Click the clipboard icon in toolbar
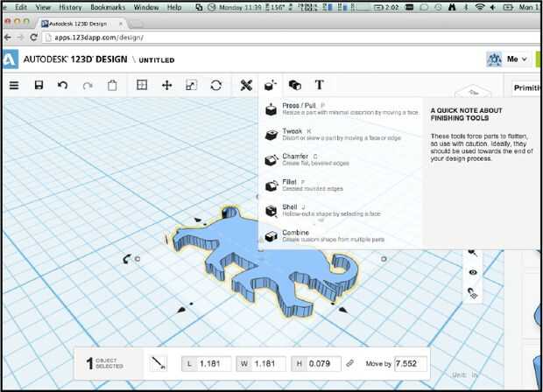The image size is (543, 392). pyautogui.click(x=112, y=85)
